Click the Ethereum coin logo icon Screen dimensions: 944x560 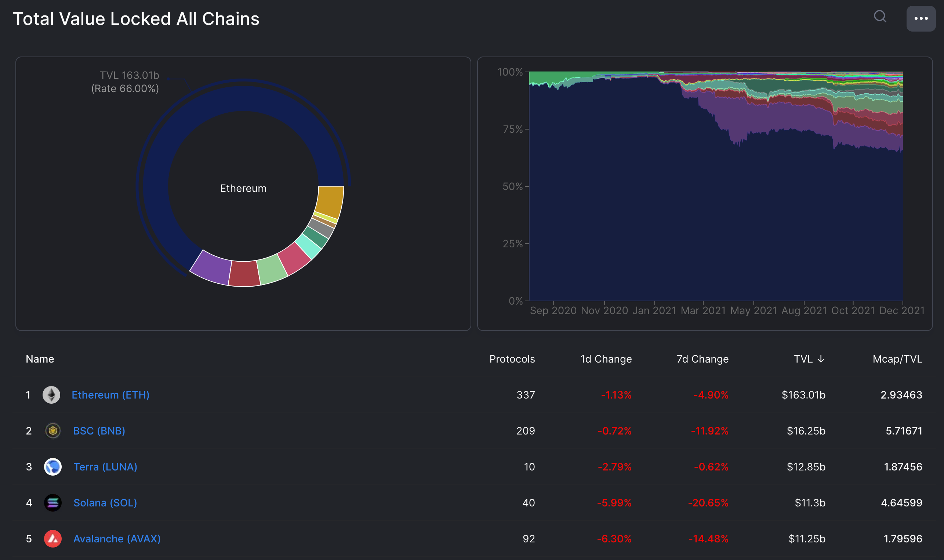(x=51, y=395)
